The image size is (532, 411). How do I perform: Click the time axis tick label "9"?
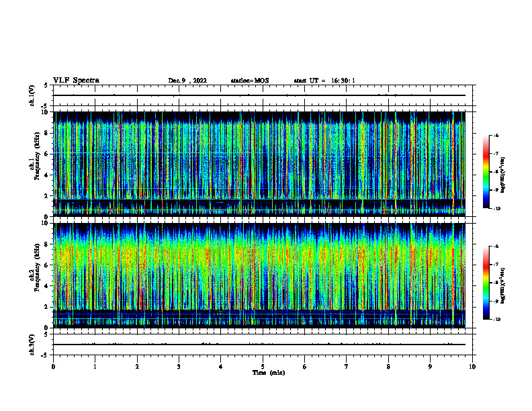point(430,367)
